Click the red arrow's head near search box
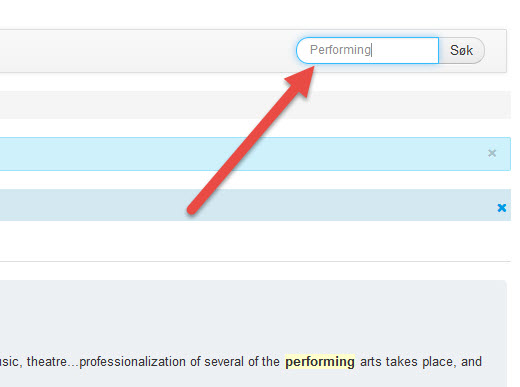The height and width of the screenshot is (387, 520). pyautogui.click(x=302, y=81)
